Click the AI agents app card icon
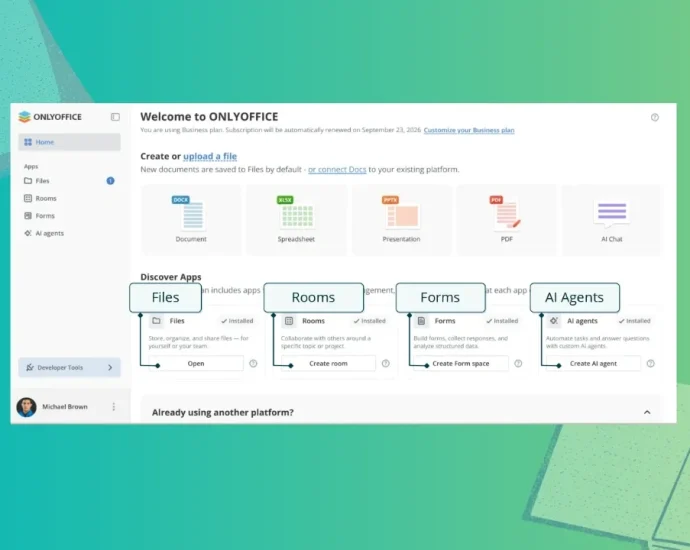The width and height of the screenshot is (690, 550). [554, 321]
